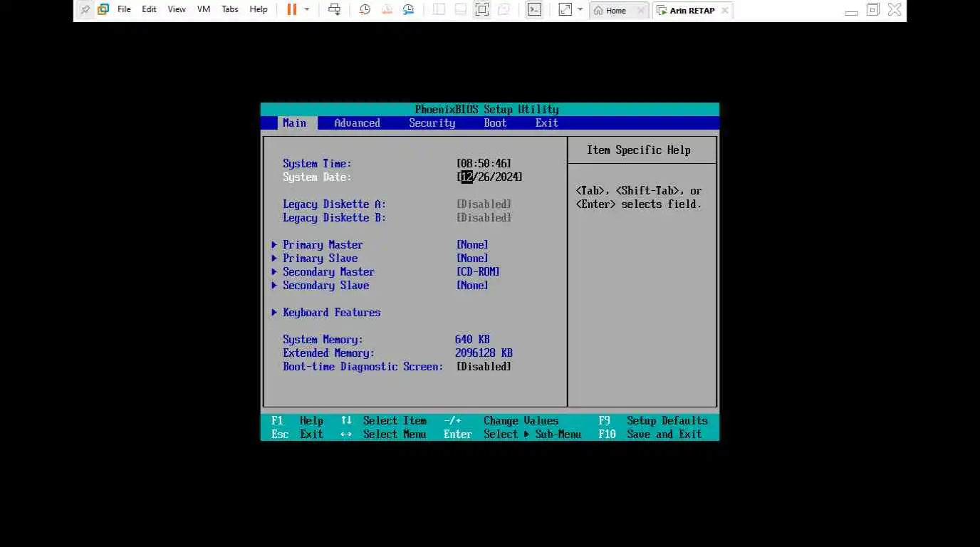
Task: Send Ctrl+Alt+Del to the virtual machine
Action: (334, 10)
